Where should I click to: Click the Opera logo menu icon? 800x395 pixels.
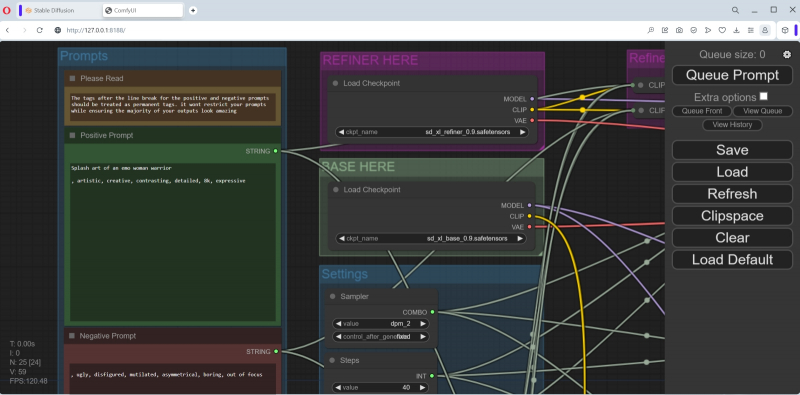pos(7,10)
